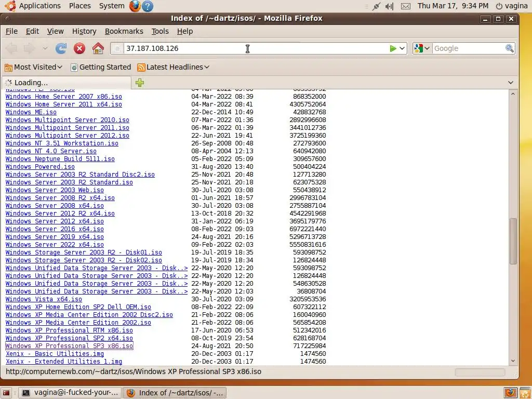Open Windows Powered.iso link
The image size is (532, 399).
(40, 167)
